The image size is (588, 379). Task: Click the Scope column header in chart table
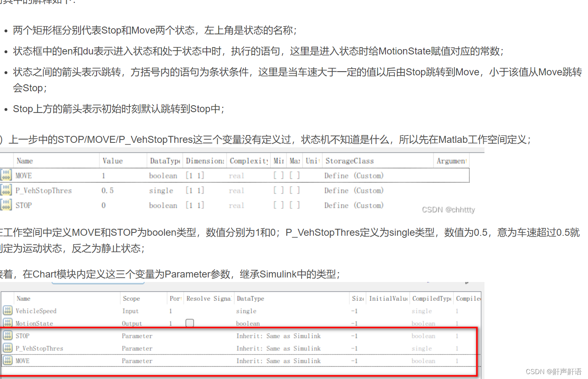click(131, 298)
